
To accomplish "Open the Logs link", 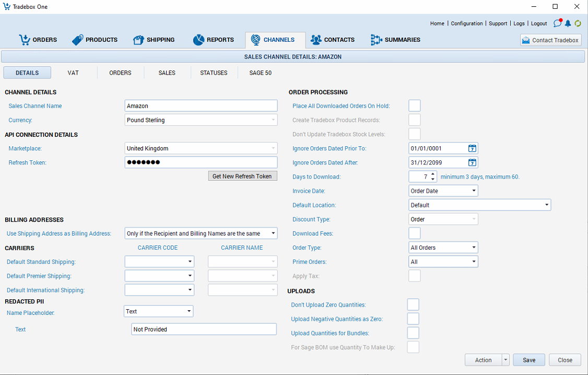I will (519, 24).
